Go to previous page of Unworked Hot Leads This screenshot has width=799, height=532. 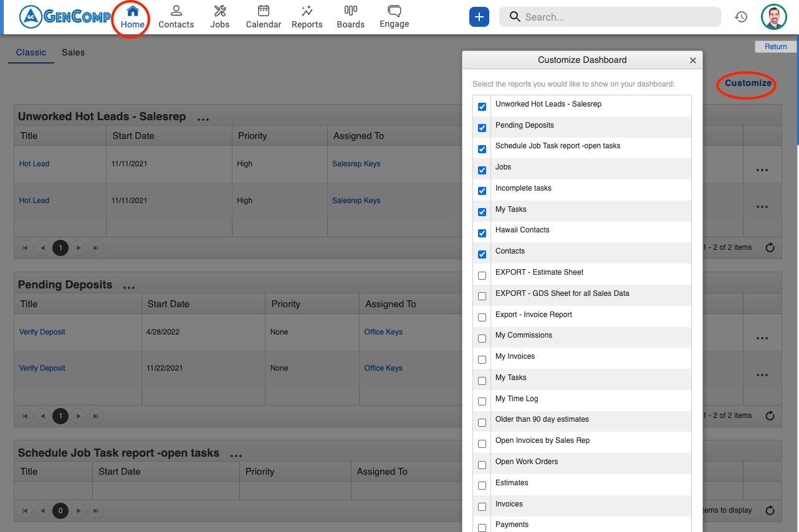click(42, 248)
